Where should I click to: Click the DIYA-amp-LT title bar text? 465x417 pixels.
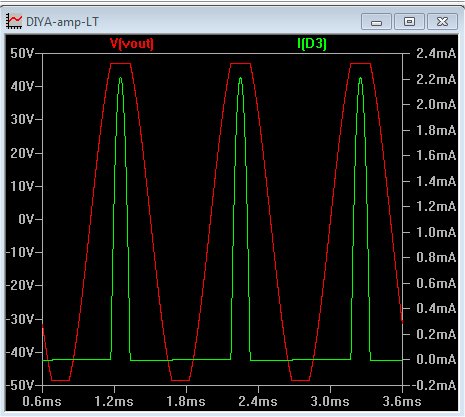[62, 22]
